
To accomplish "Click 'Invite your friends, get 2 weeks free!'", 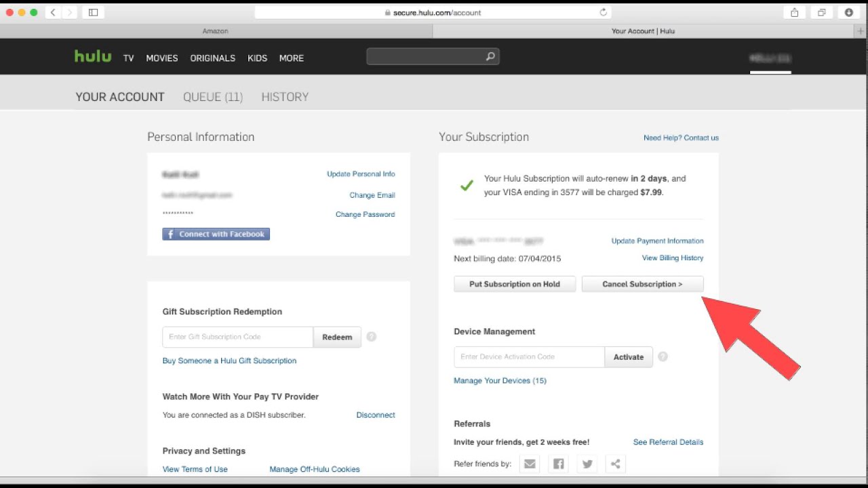I will tap(521, 442).
